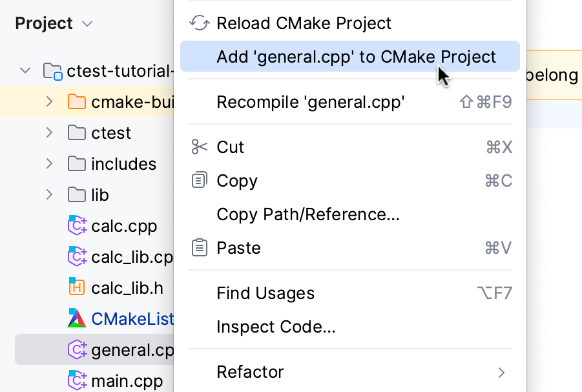
Task: Click the file icon beside calc.cpp
Action: [x=77, y=225]
